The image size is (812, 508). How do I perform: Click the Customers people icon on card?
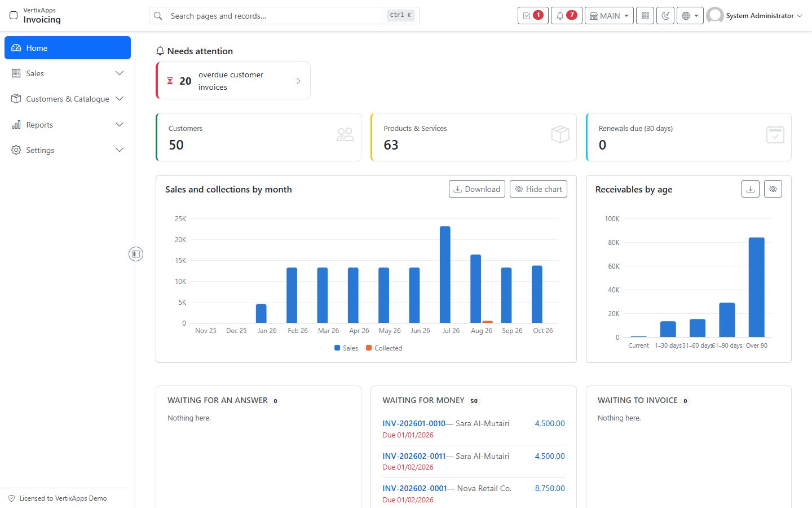[x=345, y=134]
